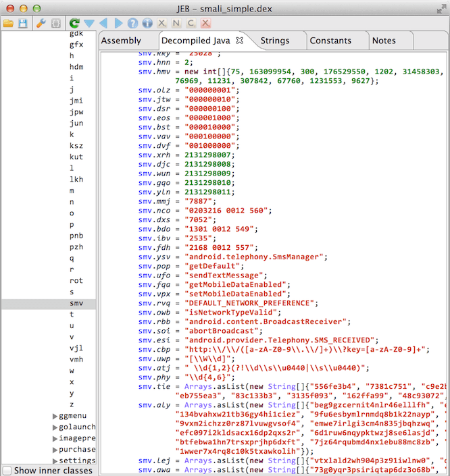Image resolution: width=450 pixels, height=476 pixels.
Task: Select class vmh in the tree
Action: click(x=76, y=359)
